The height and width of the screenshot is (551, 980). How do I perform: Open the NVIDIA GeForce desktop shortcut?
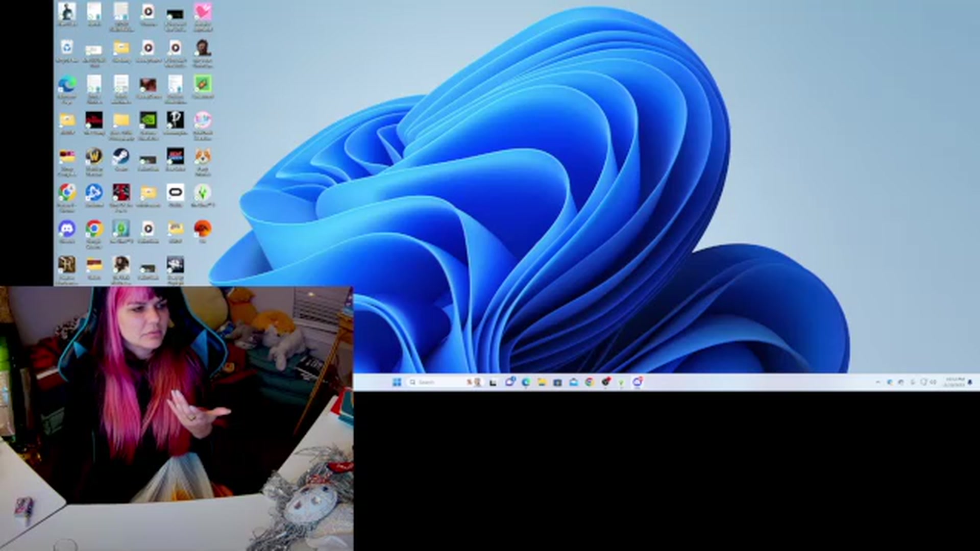tap(148, 120)
